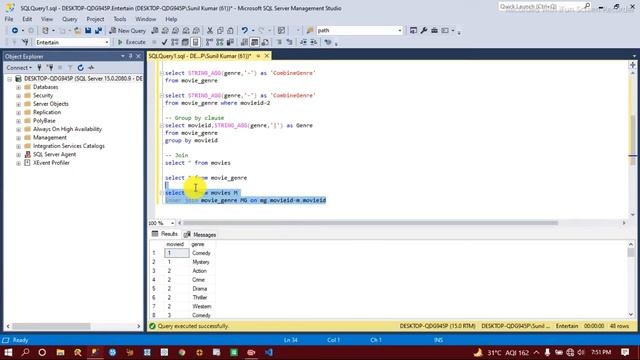The height and width of the screenshot is (360, 640).
Task: Open the Edit menu
Action: 27,19
